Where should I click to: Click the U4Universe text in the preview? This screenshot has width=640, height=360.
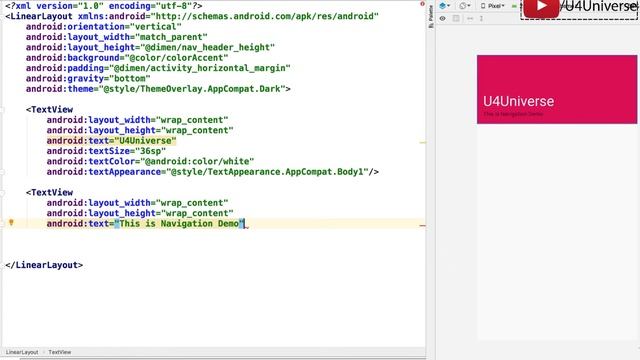518,101
